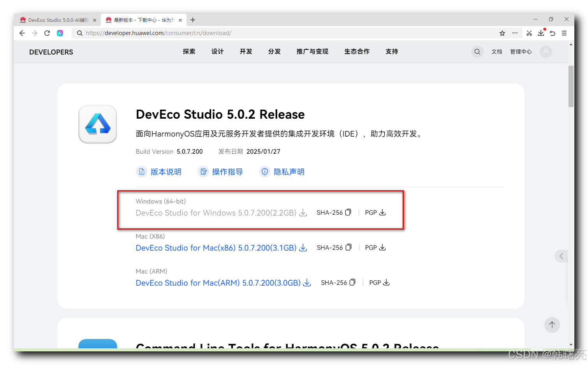Open the 生态合作 navigation menu

[357, 51]
